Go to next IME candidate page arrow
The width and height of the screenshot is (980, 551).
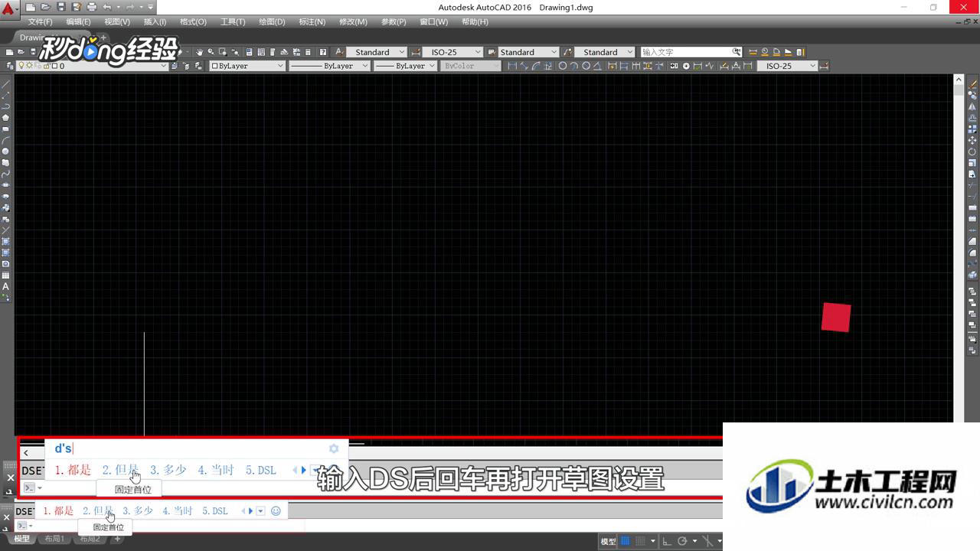[250, 510]
